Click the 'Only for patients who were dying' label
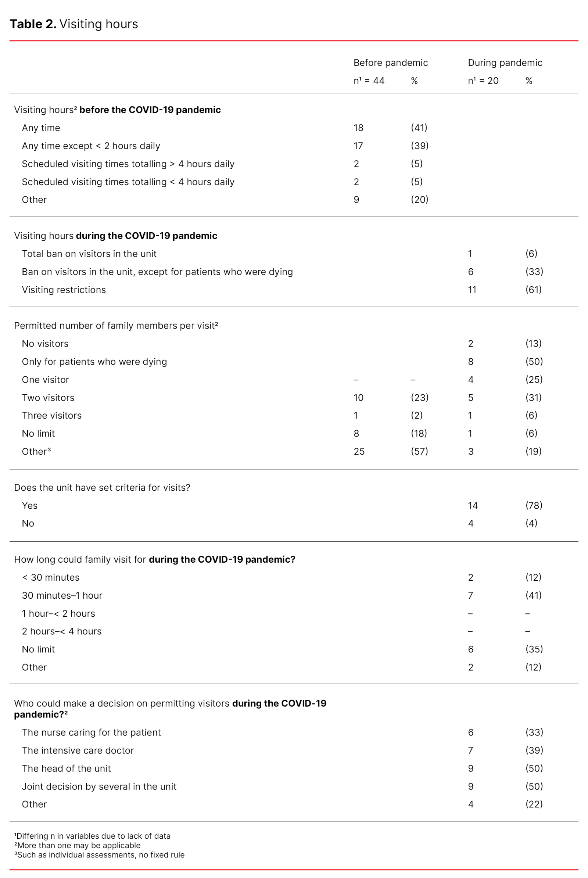 coord(94,362)
